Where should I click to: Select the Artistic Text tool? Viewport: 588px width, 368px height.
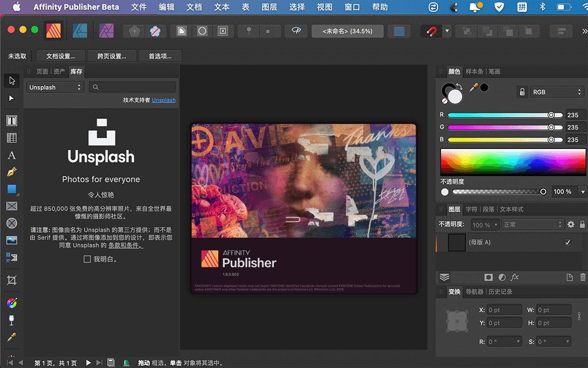coord(12,155)
